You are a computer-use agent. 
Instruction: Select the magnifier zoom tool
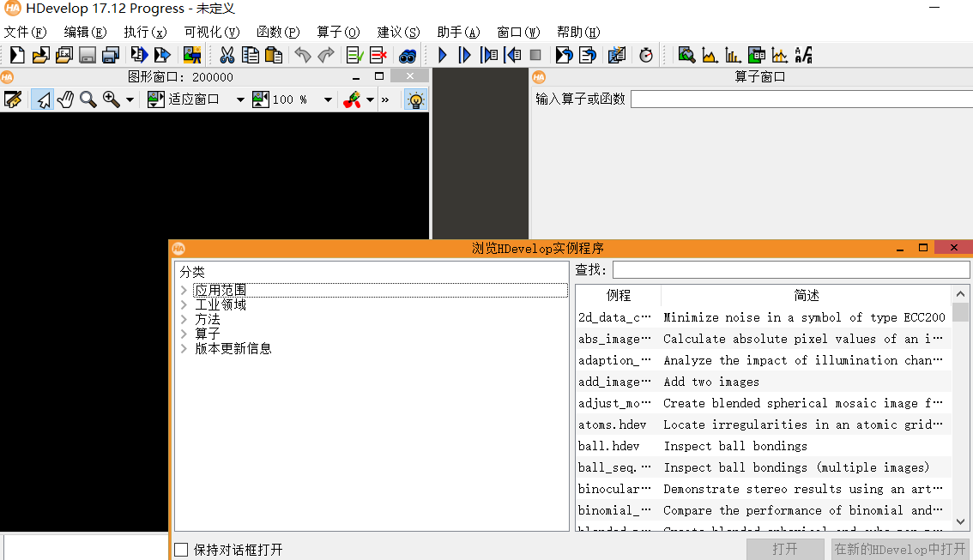point(87,99)
